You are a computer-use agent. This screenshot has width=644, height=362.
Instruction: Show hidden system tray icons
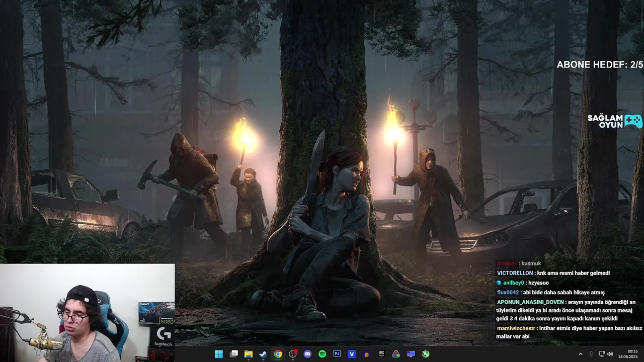(x=580, y=354)
